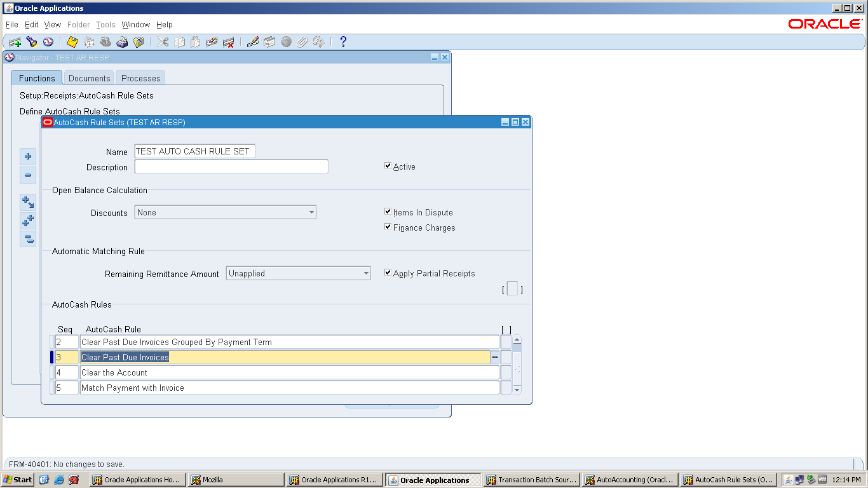Save using the floppy disk icon

coord(72,42)
